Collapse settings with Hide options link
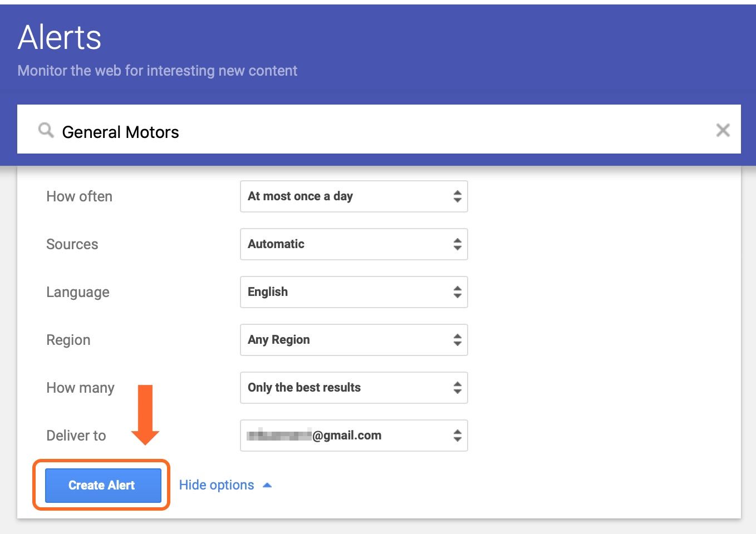Screen dimensions: 756x534 [x=225, y=485]
